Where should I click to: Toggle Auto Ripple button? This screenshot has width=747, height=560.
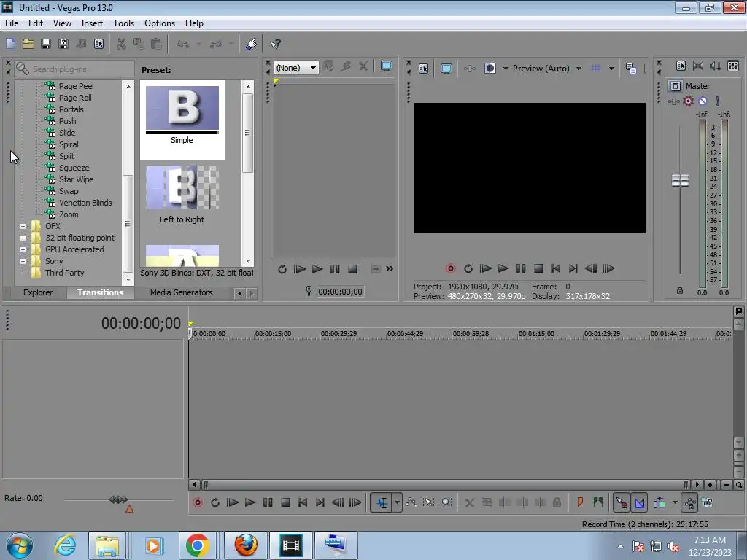[659, 502]
